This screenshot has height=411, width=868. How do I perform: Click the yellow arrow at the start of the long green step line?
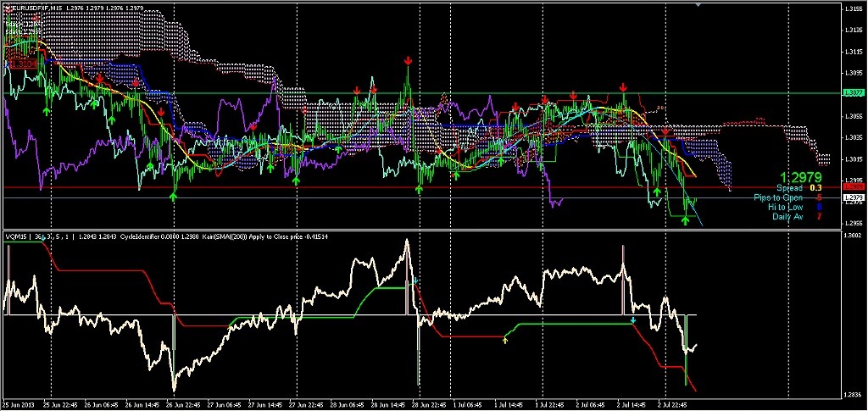pyautogui.click(x=505, y=341)
